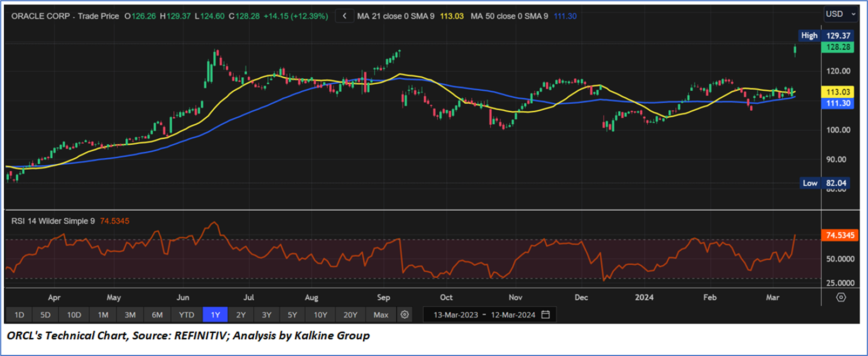Open settings gear next to Max button
The width and height of the screenshot is (868, 356).
[404, 314]
